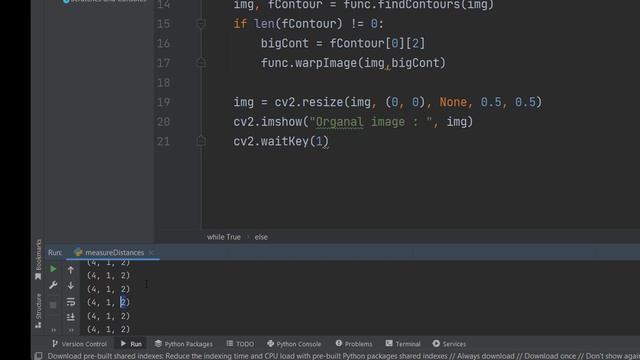
Task: Rerun measureDistances with green play icon
Action: coord(53,269)
